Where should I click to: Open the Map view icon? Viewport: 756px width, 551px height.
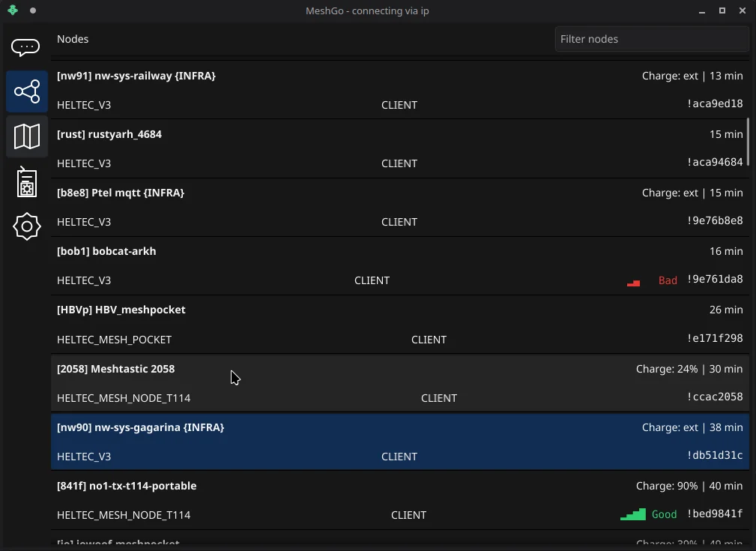coord(27,136)
